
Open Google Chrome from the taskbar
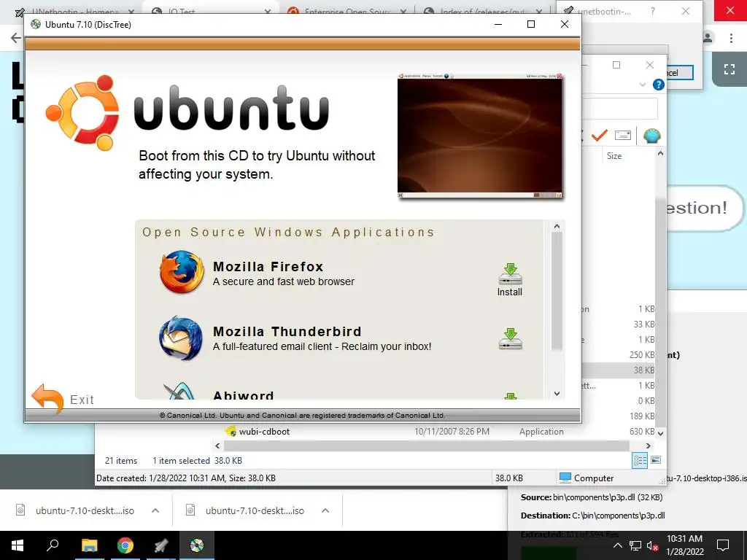[125, 545]
